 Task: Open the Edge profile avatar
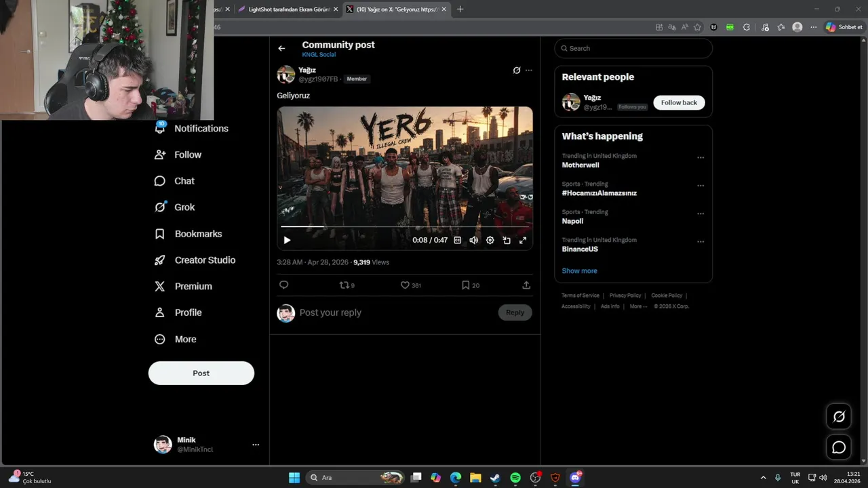797,27
